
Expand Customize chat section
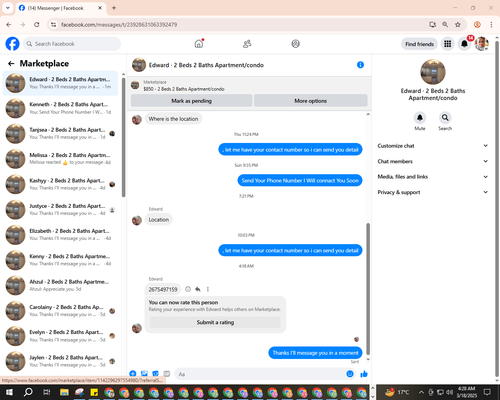(433, 146)
